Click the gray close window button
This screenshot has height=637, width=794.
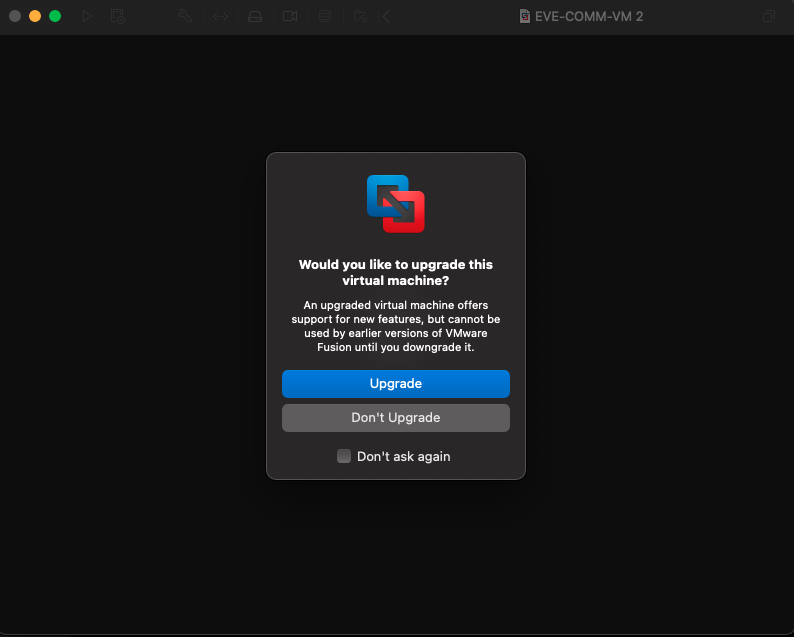15,16
